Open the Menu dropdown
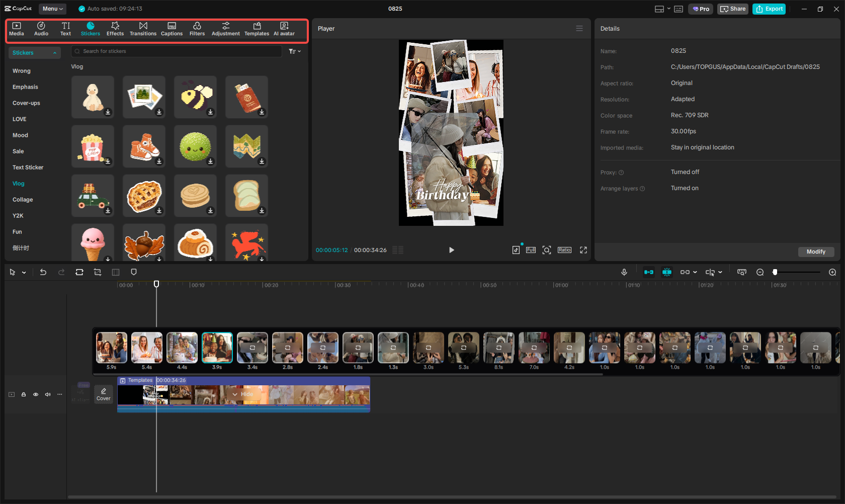The width and height of the screenshot is (845, 504). point(52,9)
